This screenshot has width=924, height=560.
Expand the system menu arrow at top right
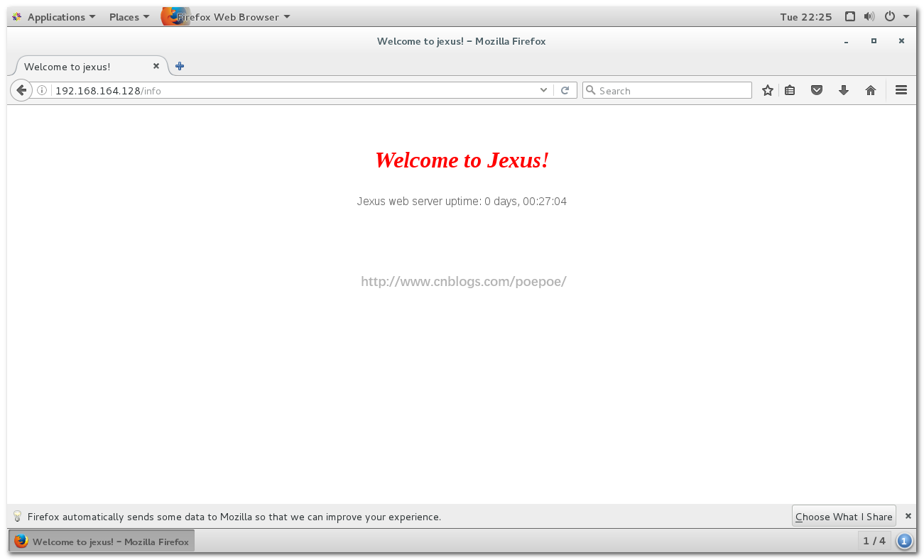pos(906,16)
